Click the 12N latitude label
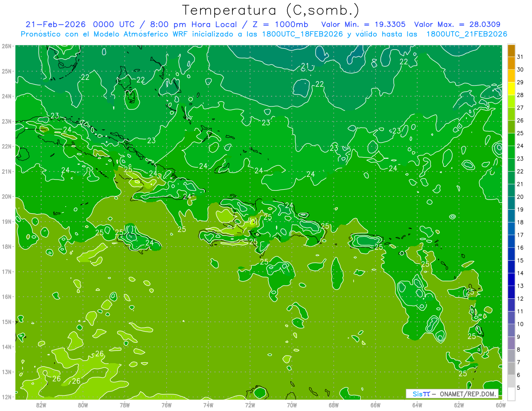The width and height of the screenshot is (532, 411). [7, 397]
